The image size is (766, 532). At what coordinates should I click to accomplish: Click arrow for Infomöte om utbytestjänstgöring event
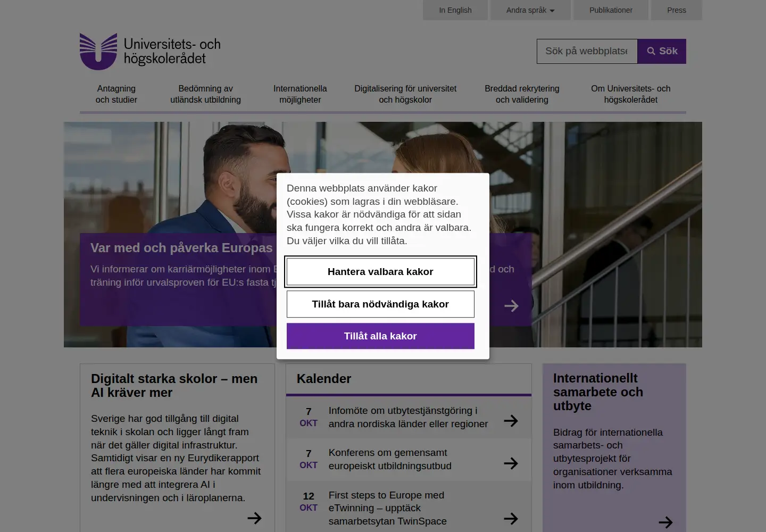coord(511,421)
